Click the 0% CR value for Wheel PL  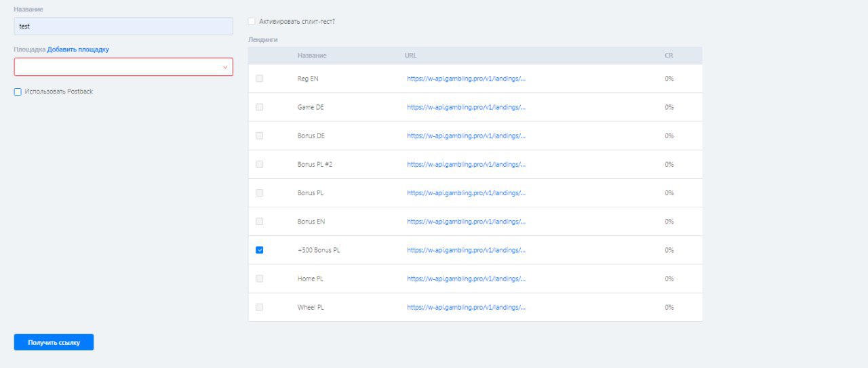[x=669, y=307]
